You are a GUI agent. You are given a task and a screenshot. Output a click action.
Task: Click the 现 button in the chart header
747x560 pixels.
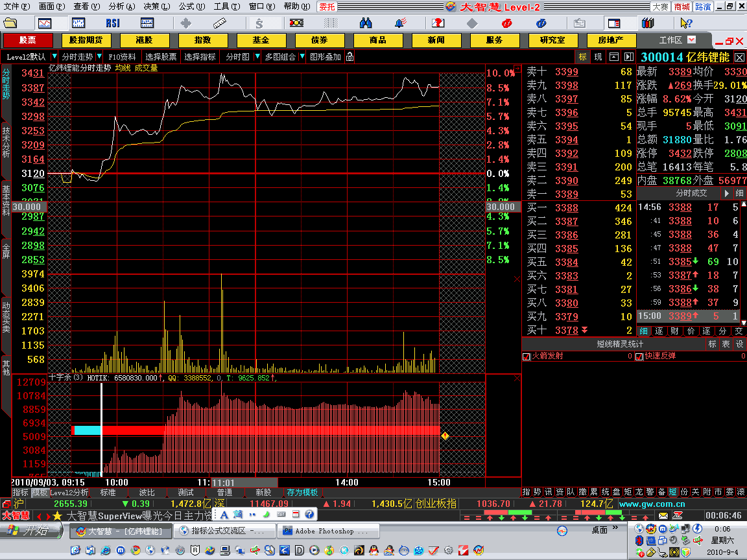click(598, 56)
